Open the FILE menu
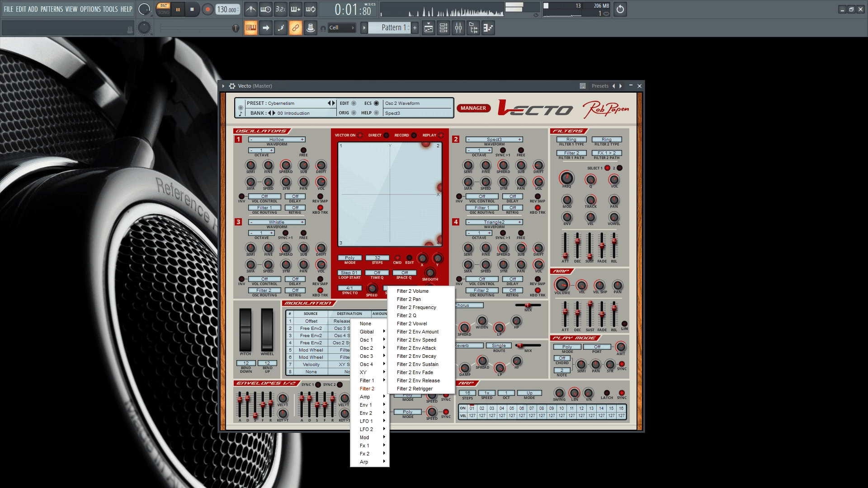Viewport: 868px width, 488px height. 9,9
